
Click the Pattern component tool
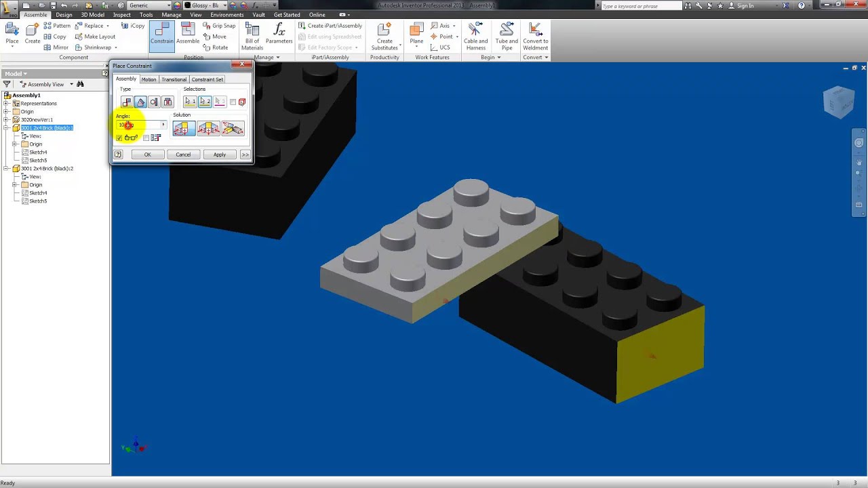coord(56,26)
